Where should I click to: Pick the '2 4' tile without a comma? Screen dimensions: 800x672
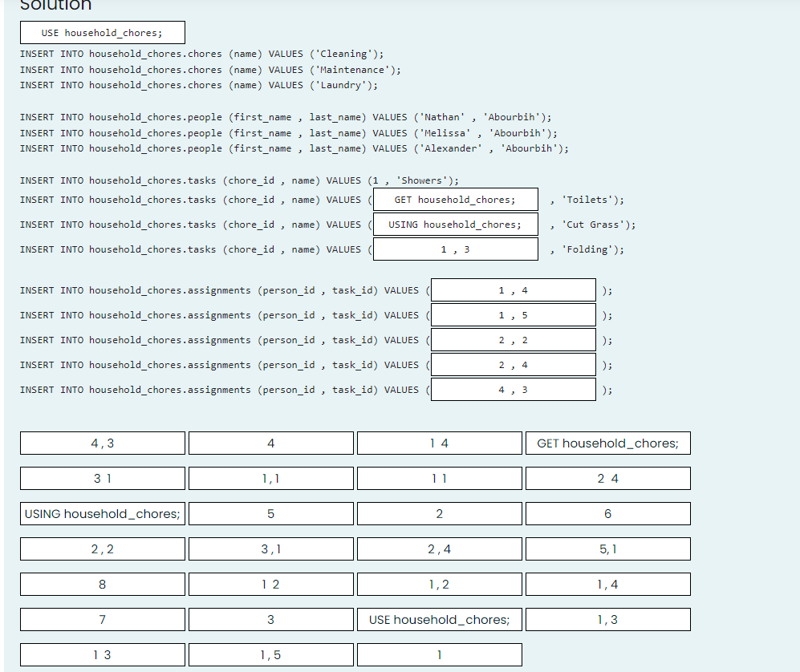(608, 478)
